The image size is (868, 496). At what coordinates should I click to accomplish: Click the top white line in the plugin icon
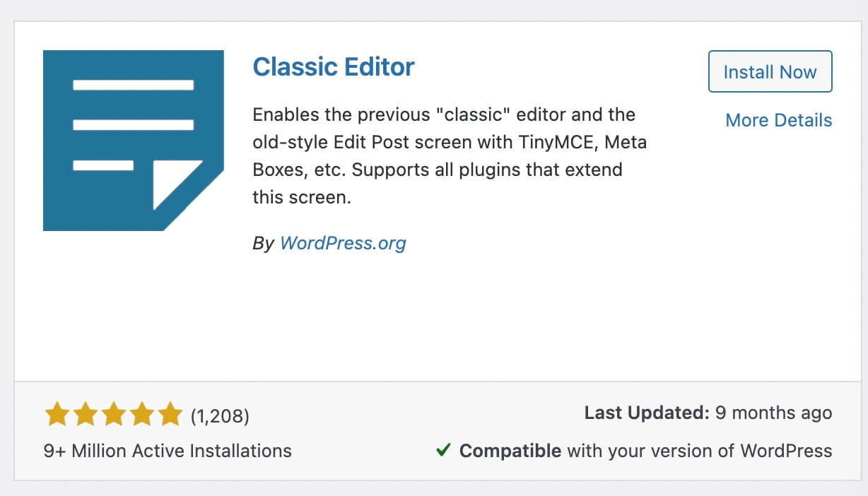(134, 85)
